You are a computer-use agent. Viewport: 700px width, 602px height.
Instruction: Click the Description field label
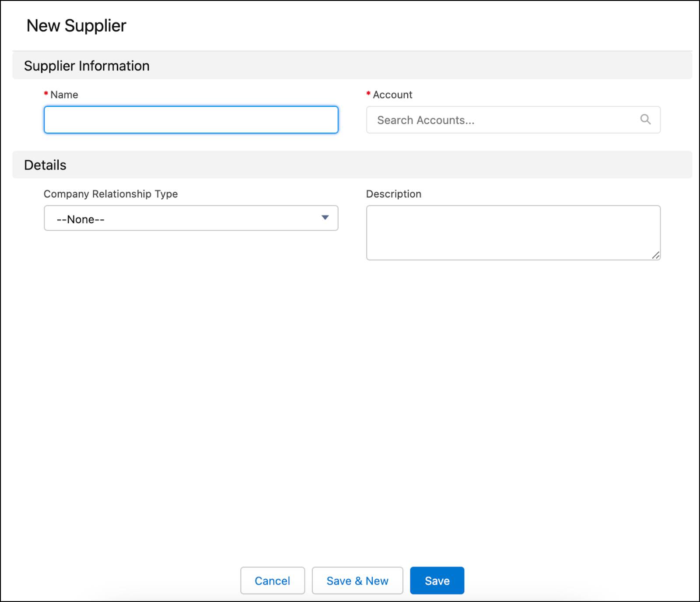(394, 194)
